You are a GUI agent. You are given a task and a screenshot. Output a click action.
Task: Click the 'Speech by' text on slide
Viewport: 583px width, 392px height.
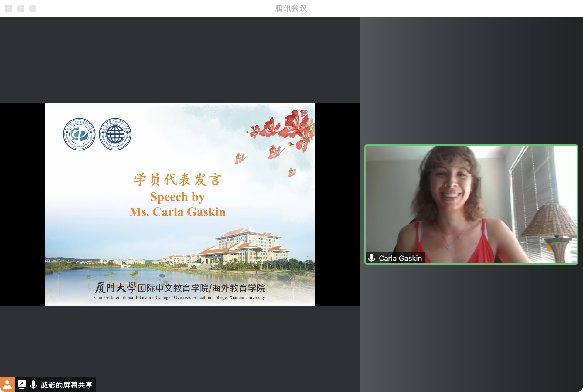[178, 197]
